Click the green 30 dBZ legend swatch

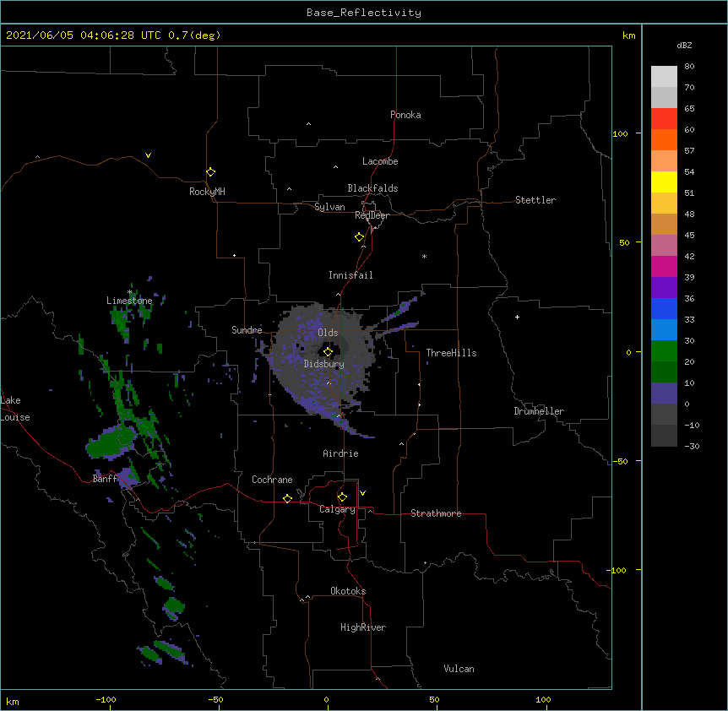point(664,351)
